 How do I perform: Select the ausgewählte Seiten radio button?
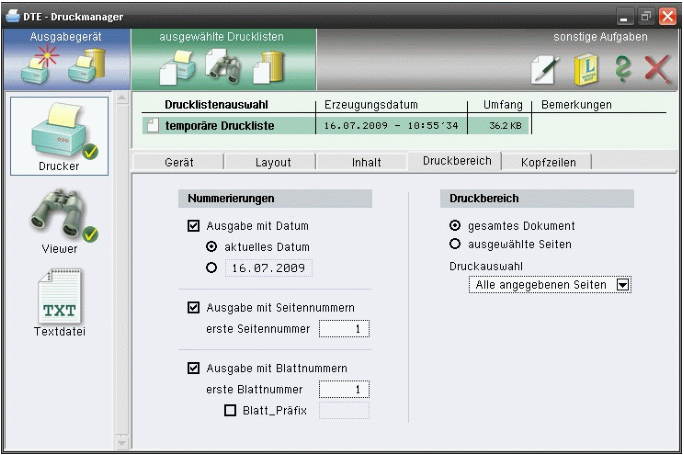pos(456,244)
